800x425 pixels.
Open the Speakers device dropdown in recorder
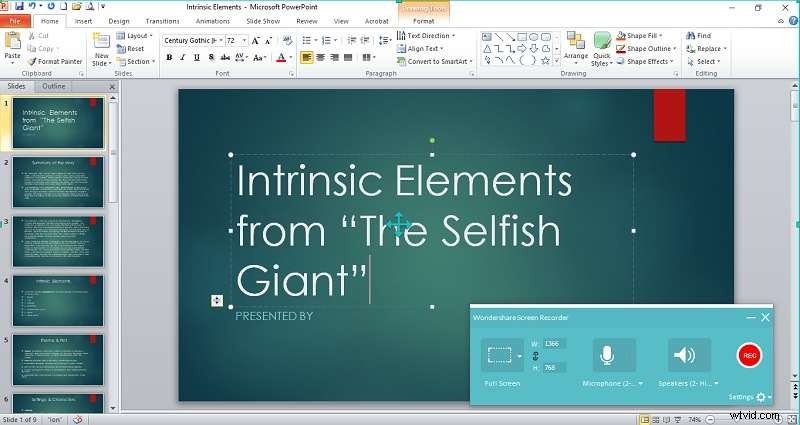coord(716,384)
